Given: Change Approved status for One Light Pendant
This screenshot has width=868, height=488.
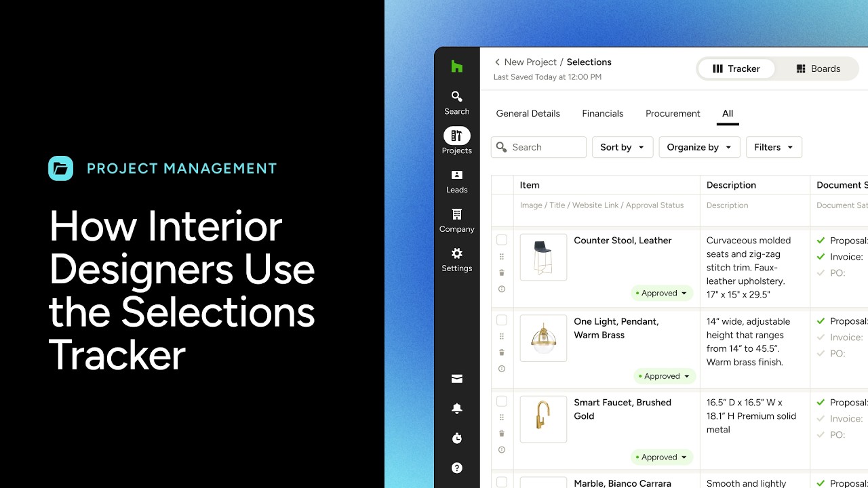Looking at the screenshot, I should coord(665,376).
